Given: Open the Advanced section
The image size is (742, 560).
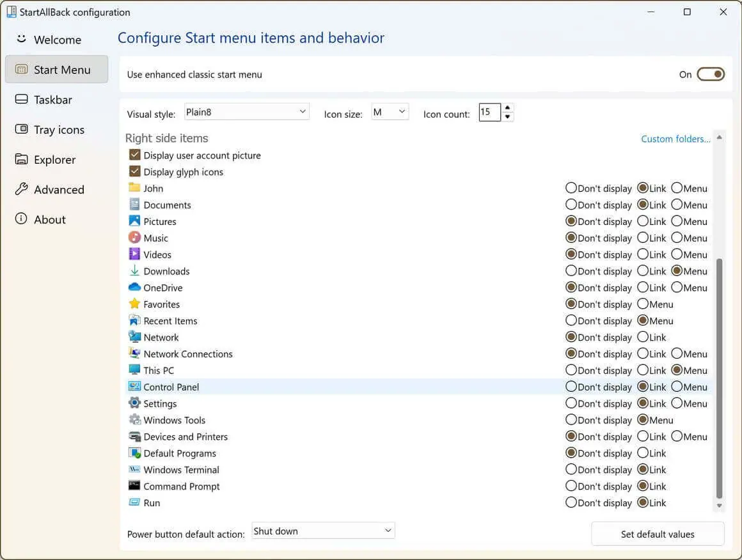Looking at the screenshot, I should [x=57, y=190].
